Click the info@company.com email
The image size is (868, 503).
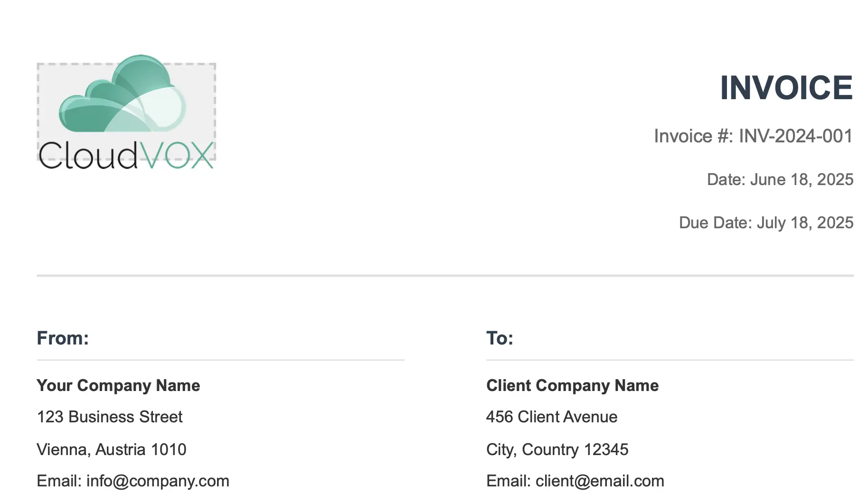coord(158,481)
